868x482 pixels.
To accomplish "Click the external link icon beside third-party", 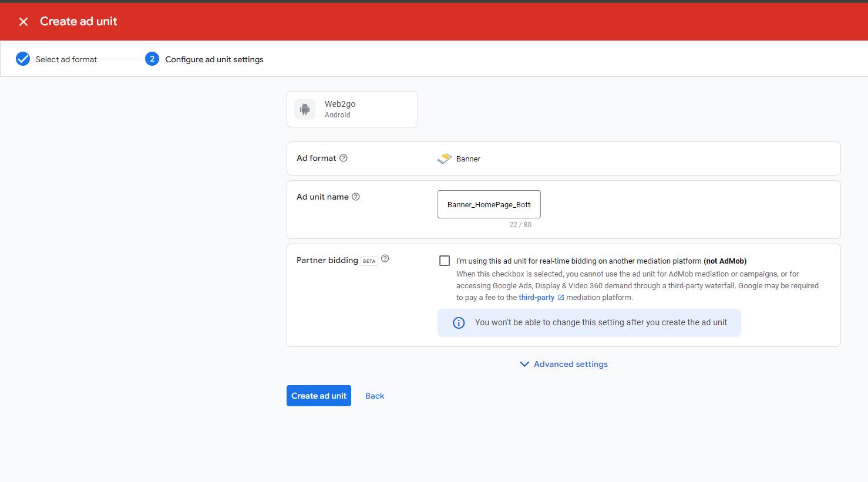I will 561,298.
